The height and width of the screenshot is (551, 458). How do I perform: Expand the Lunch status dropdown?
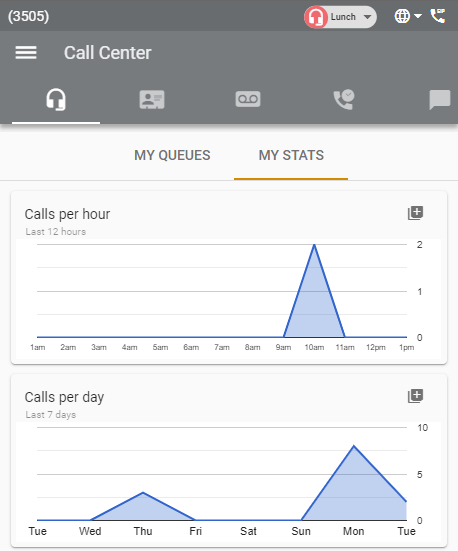click(367, 17)
